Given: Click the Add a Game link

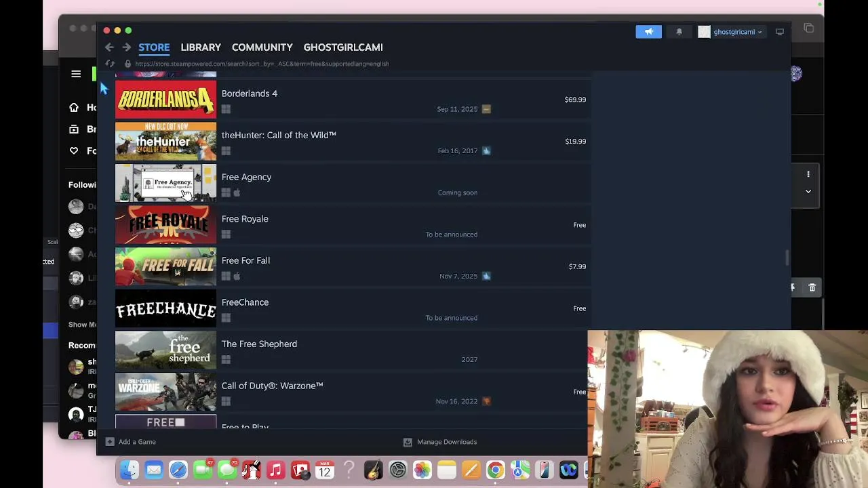Looking at the screenshot, I should click(137, 442).
